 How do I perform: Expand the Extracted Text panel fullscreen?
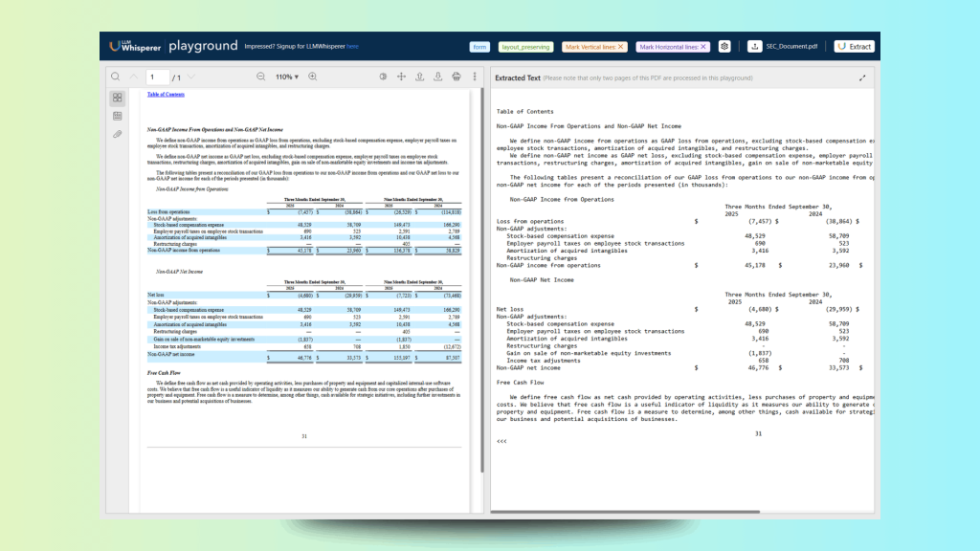[x=862, y=77]
